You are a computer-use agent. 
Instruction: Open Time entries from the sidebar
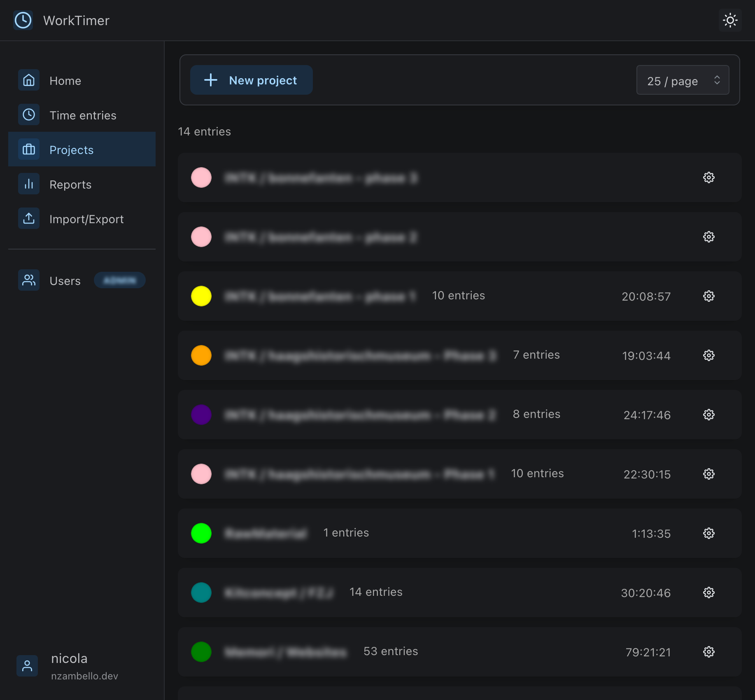82,115
